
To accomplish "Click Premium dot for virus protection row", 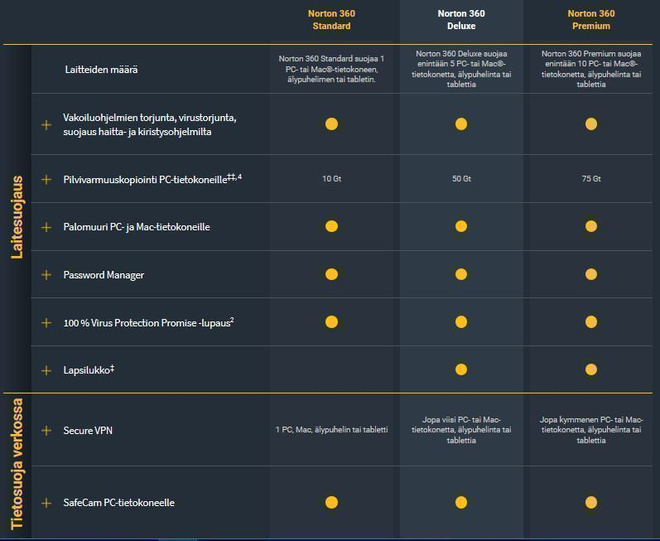I will (591, 124).
